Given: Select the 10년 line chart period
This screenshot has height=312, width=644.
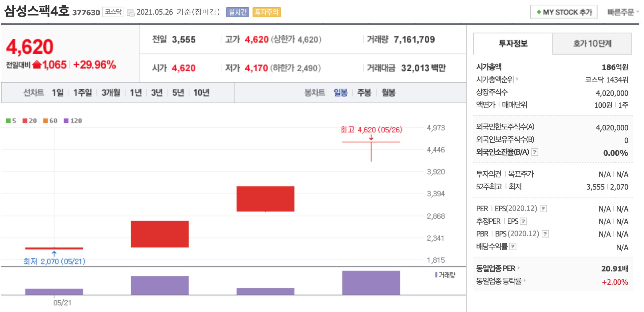Looking at the screenshot, I should tap(201, 92).
